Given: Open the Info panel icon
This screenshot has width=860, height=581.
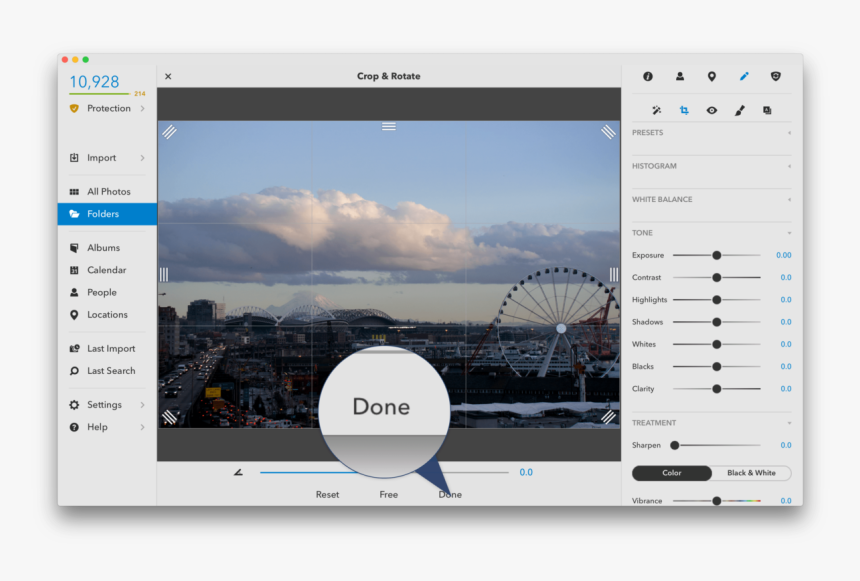Looking at the screenshot, I should [x=648, y=76].
